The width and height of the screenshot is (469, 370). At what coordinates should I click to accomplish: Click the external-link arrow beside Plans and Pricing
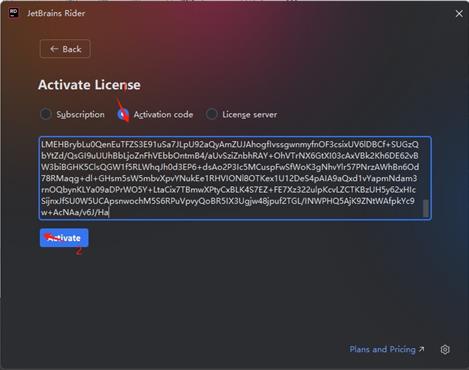[x=422, y=349]
